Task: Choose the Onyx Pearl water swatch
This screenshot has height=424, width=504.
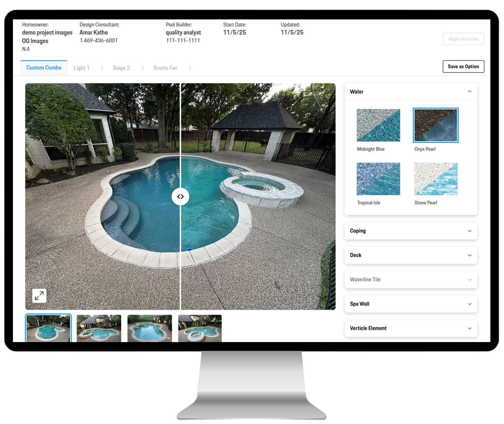Action: pos(435,125)
